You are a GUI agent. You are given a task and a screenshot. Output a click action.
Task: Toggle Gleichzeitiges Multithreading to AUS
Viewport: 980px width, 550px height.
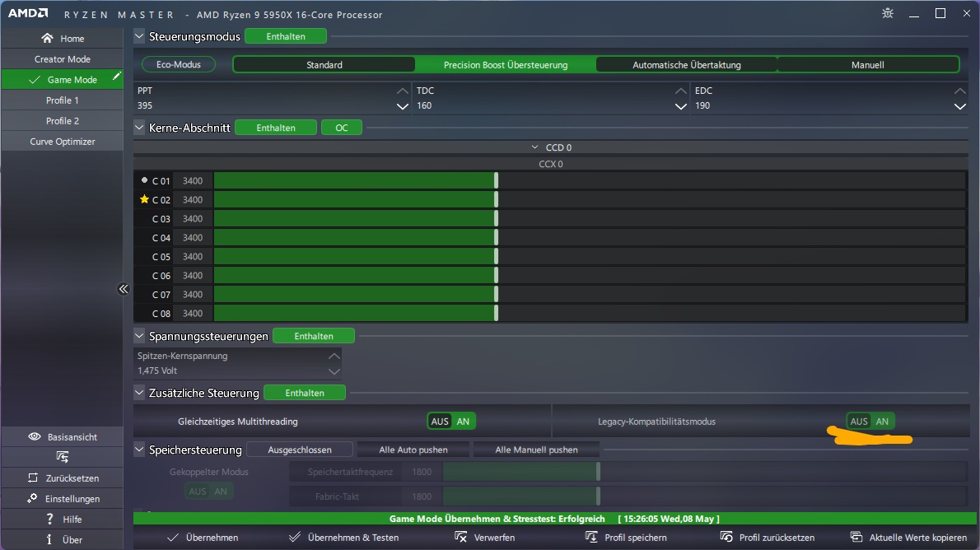pos(440,422)
